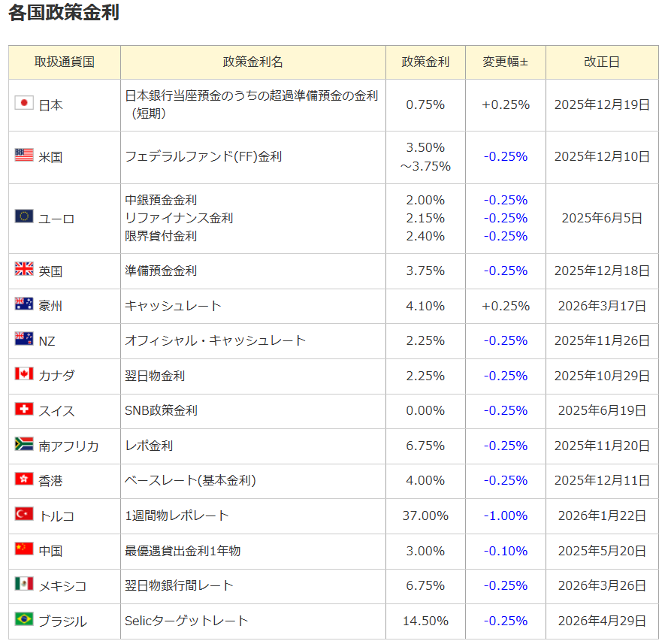Click the 2025年12月19日 revision date

coord(602,104)
